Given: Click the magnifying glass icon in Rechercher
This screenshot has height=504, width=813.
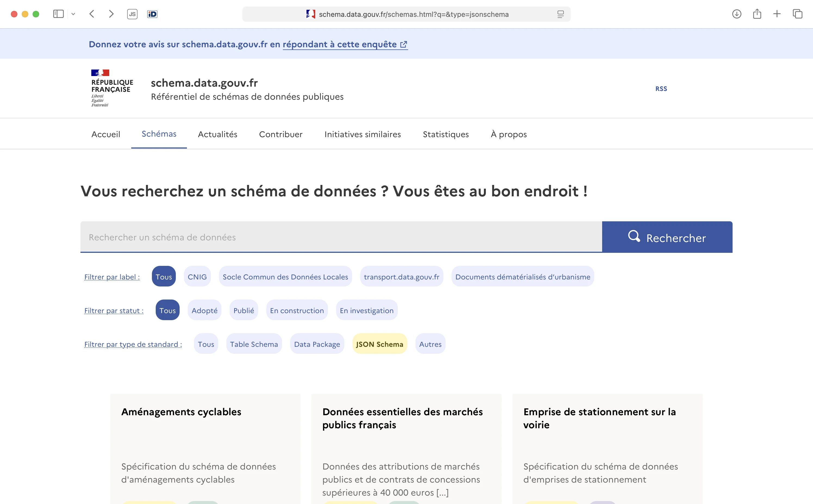Looking at the screenshot, I should (x=634, y=236).
